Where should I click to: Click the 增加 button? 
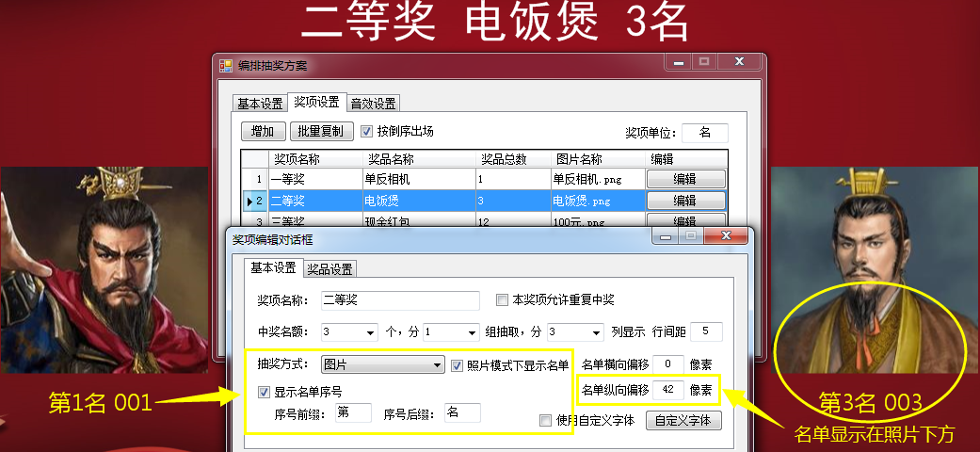tap(264, 132)
